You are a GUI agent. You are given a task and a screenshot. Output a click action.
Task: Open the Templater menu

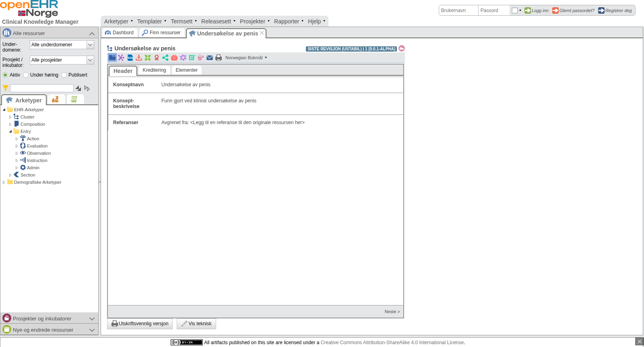point(151,21)
